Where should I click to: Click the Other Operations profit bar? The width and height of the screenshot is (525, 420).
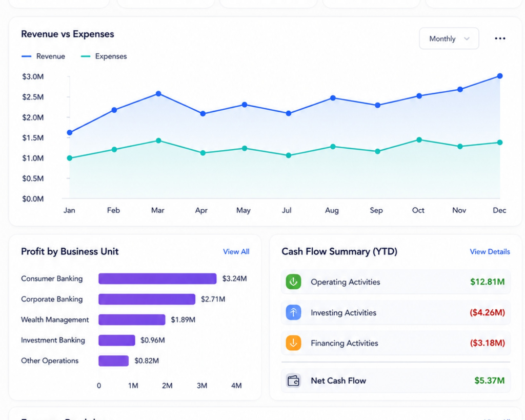(x=113, y=361)
